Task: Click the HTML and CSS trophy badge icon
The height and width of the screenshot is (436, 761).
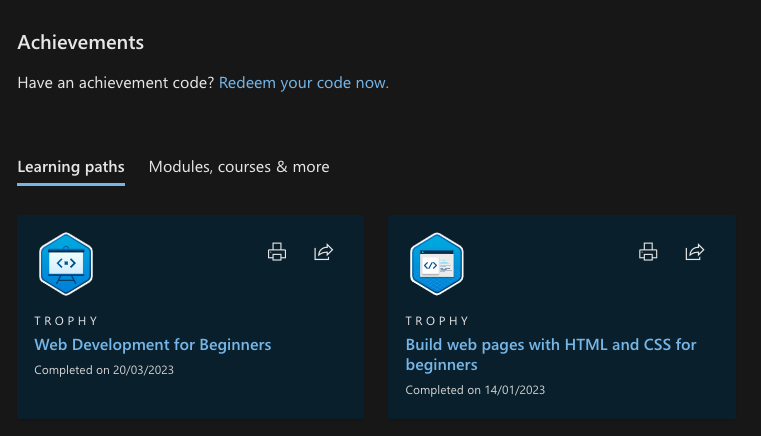Action: coord(437,264)
